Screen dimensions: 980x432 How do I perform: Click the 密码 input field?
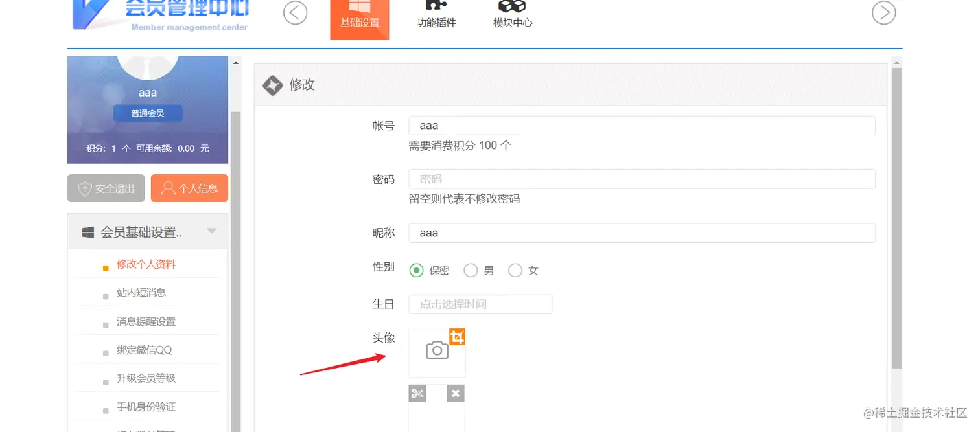tap(642, 179)
